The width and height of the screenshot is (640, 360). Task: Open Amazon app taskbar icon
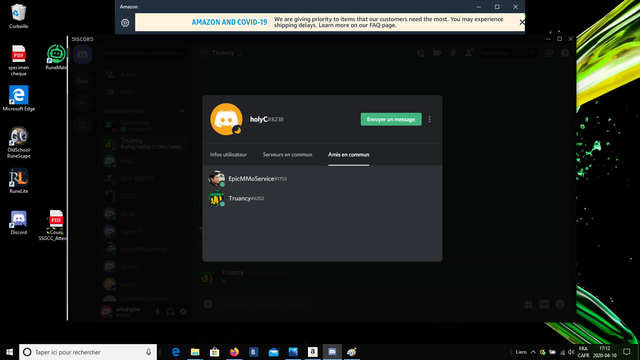[313, 352]
